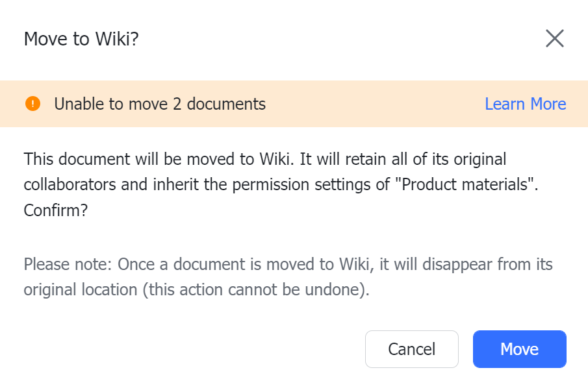The width and height of the screenshot is (588, 392).
Task: Cancel the move to Wiki
Action: [412, 349]
